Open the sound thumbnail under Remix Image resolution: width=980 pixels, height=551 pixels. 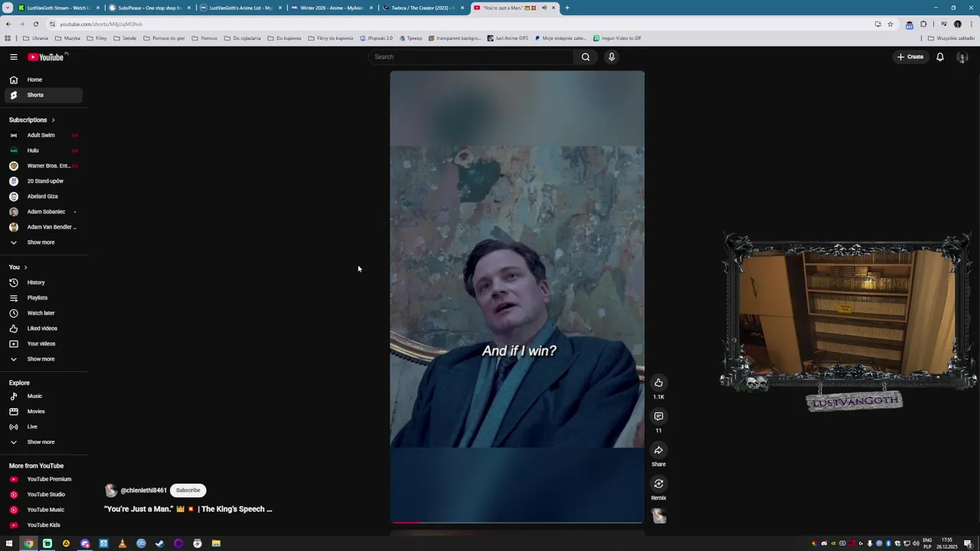(658, 517)
